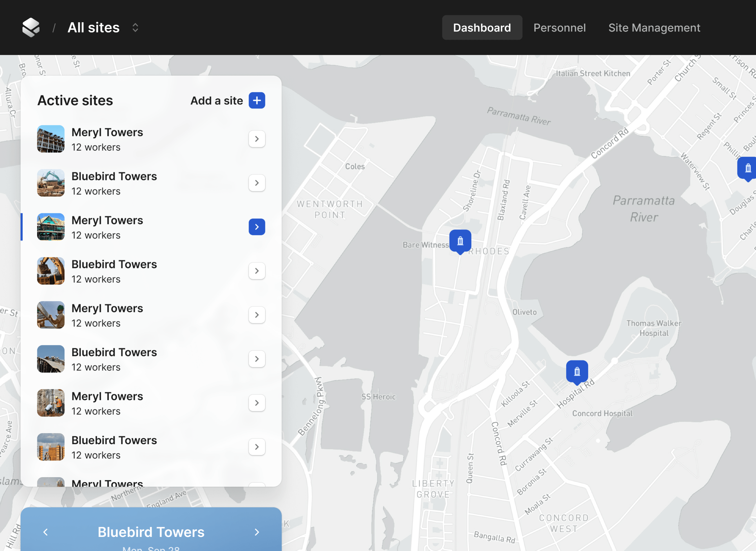Open the last Bluebird Towers row's chevron
Screen dimensions: 756x551
pyautogui.click(x=257, y=447)
